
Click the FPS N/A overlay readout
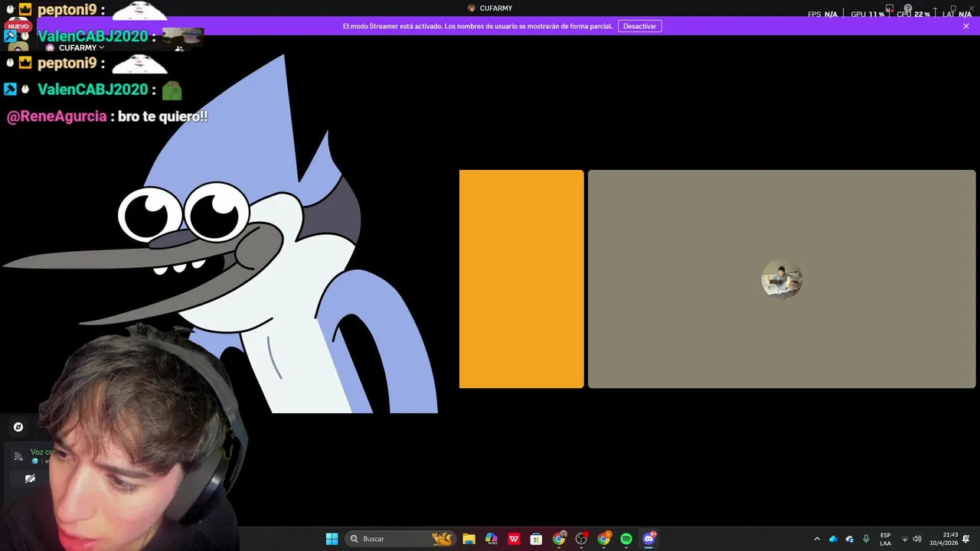822,14
